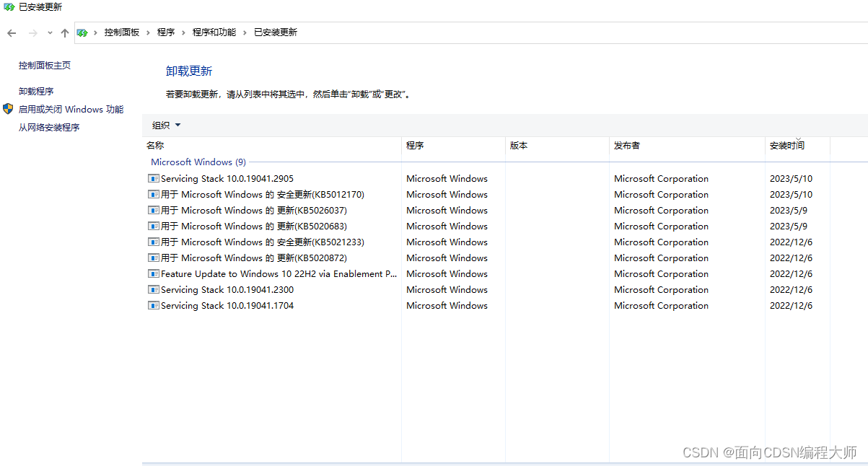Select Servicing Stack 10.0.19041.1704 entry
The image size is (868, 466).
[227, 305]
